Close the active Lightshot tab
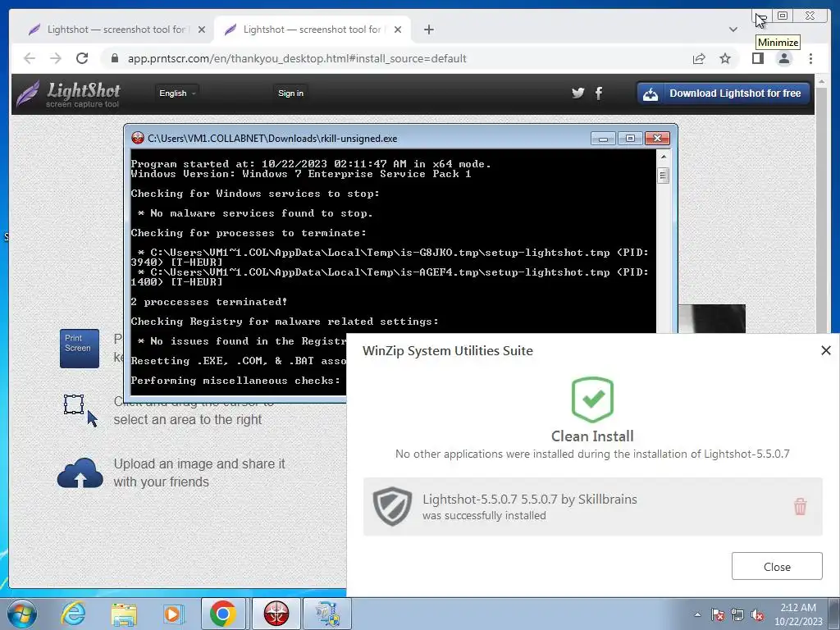Image resolution: width=840 pixels, height=630 pixels. (x=398, y=30)
